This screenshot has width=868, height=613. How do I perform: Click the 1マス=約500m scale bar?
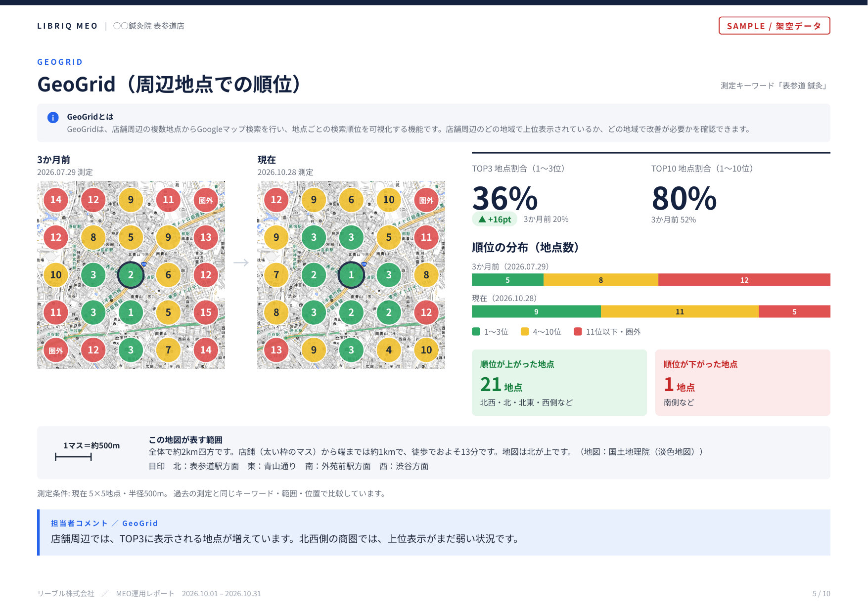(73, 457)
